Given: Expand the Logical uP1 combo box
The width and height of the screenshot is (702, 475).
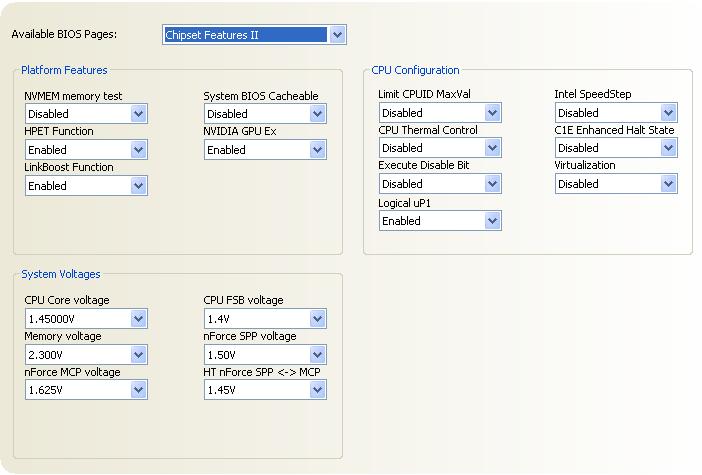Looking at the screenshot, I should (x=492, y=221).
